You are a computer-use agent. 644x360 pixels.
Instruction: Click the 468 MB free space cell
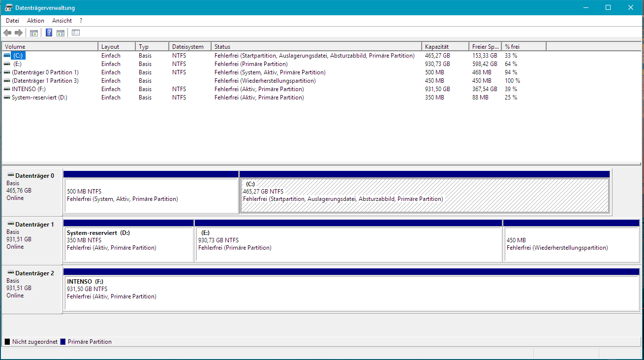(482, 72)
